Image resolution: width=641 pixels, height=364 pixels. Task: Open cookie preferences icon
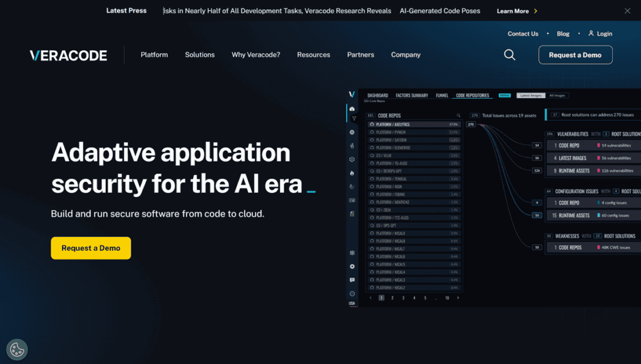(17, 350)
